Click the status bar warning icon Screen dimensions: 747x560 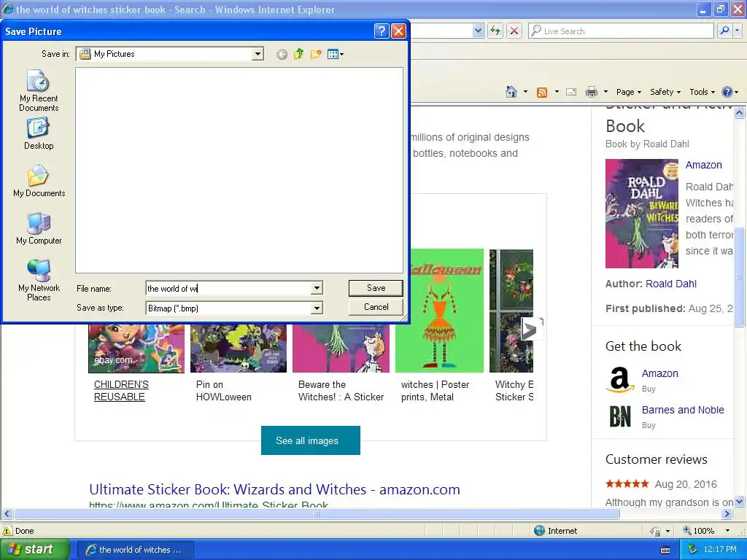[x=7, y=531]
